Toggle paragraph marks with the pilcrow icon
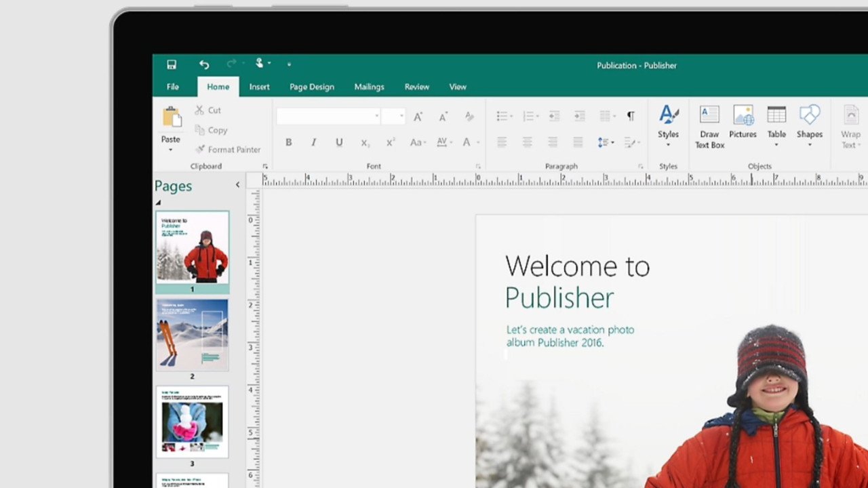Screen dimensions: 868x488 click(631, 116)
